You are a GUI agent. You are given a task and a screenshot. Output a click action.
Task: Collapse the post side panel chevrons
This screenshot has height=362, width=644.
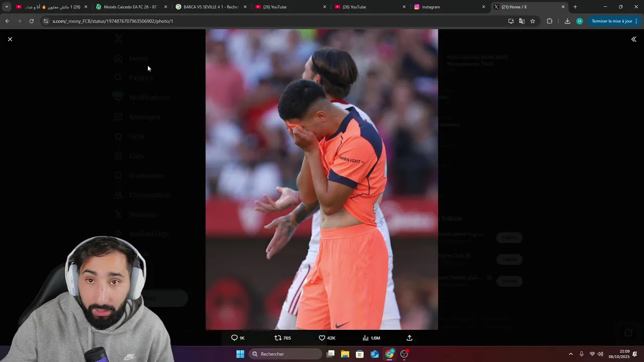pos(633,39)
